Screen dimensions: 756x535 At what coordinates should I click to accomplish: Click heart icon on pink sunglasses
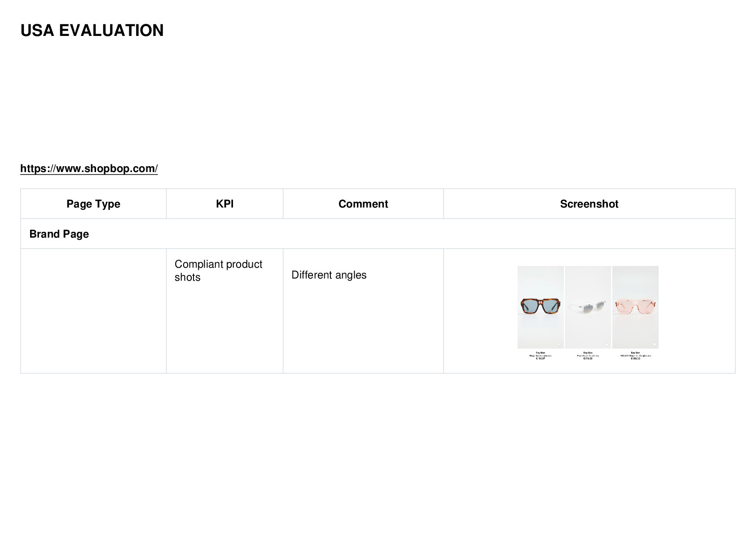click(654, 344)
